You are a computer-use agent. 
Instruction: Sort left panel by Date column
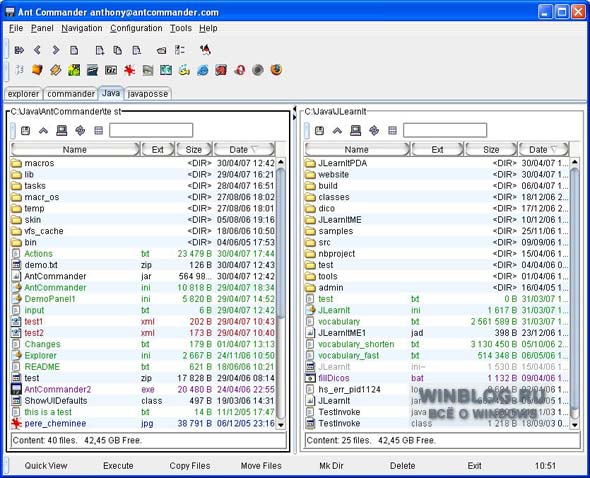click(244, 149)
